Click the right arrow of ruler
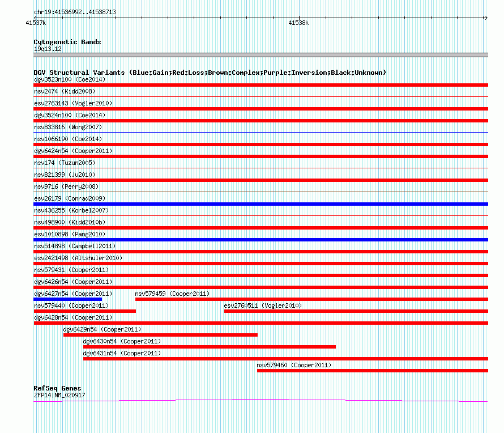 pyautogui.click(x=486, y=18)
